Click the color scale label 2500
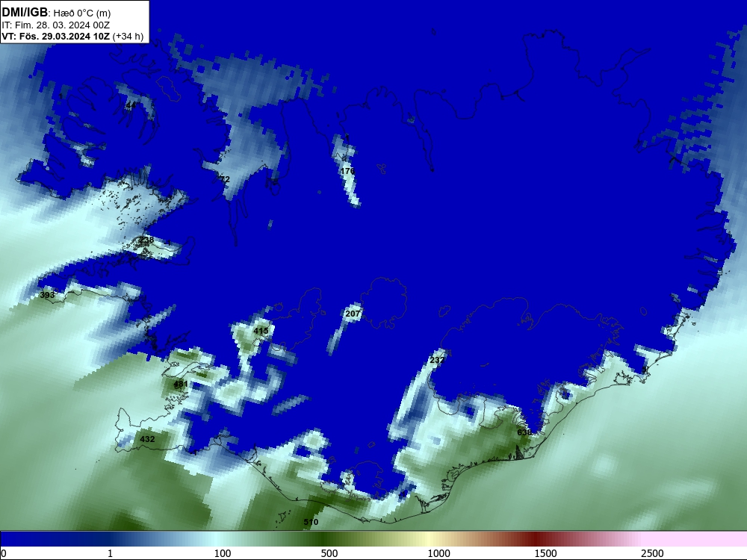 tap(652, 553)
